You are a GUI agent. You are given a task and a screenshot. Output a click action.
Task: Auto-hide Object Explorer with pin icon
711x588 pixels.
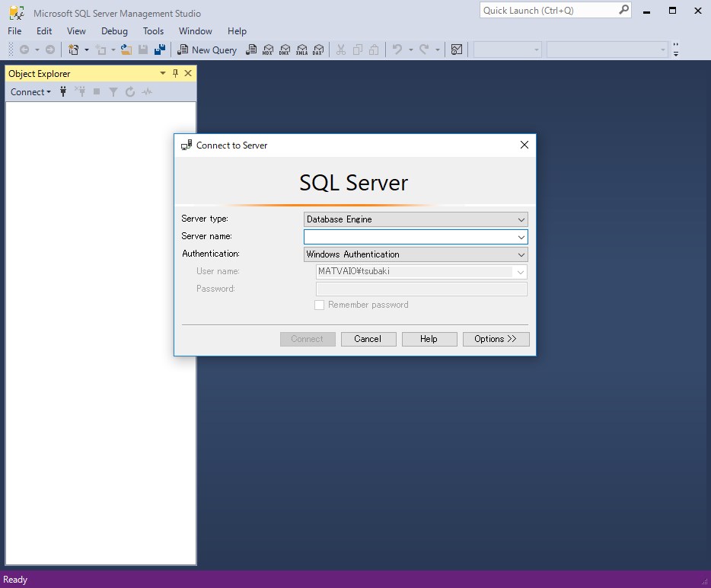[x=177, y=73]
